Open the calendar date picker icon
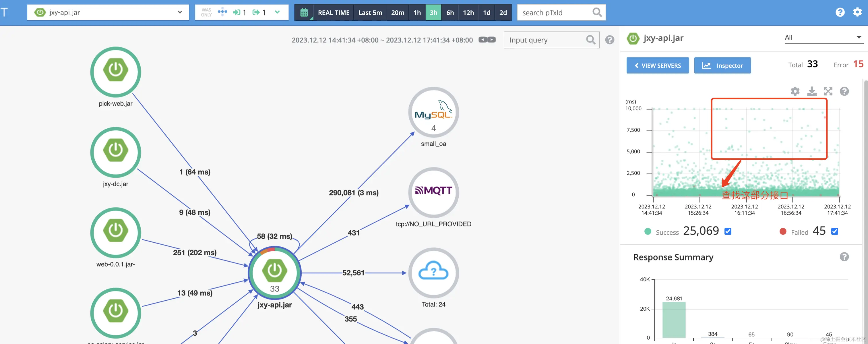Screen dimensions: 868x344 tap(304, 13)
